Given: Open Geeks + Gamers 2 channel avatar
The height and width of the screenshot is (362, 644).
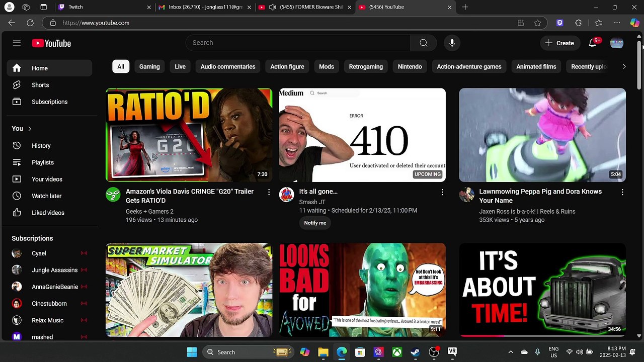Looking at the screenshot, I should (113, 195).
